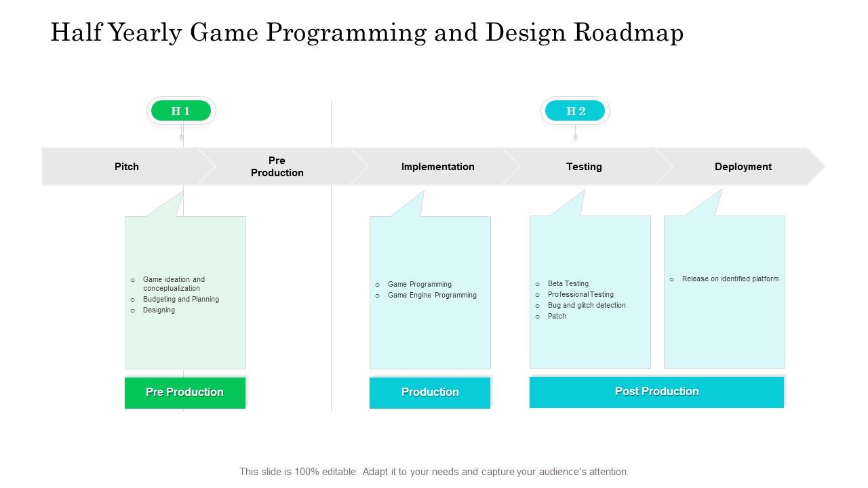Select the 'Professional Testing' bullet

(580, 294)
